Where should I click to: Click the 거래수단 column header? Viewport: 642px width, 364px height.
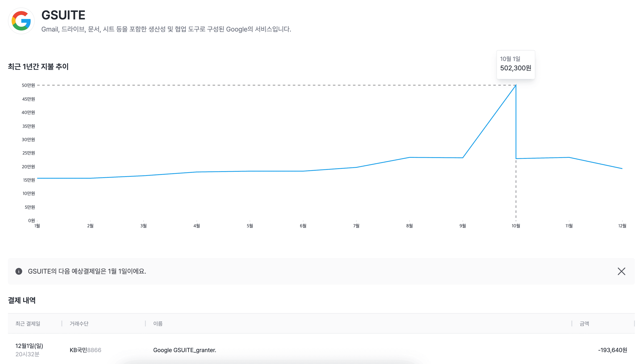click(79, 324)
